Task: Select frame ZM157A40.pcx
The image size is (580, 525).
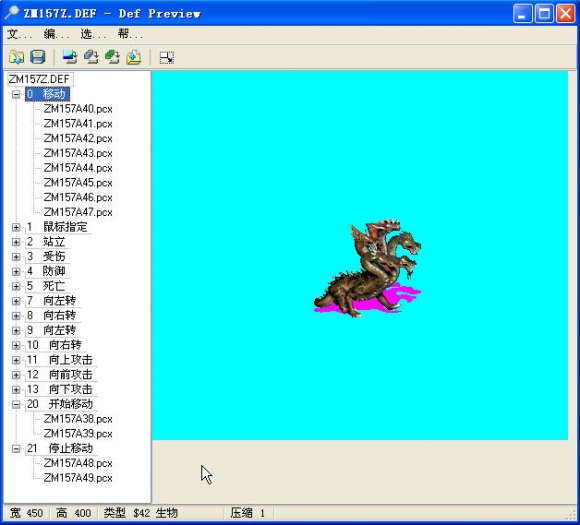Action: [x=78, y=109]
